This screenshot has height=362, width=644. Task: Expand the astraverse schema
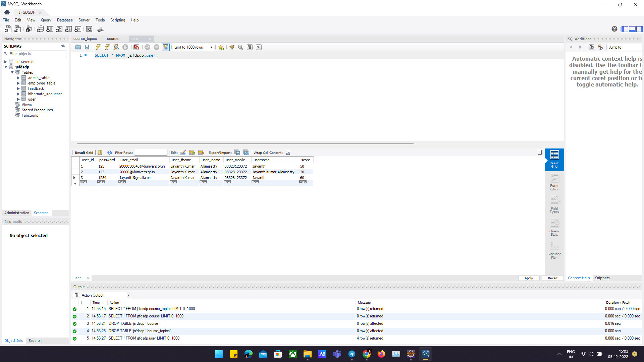[6, 62]
